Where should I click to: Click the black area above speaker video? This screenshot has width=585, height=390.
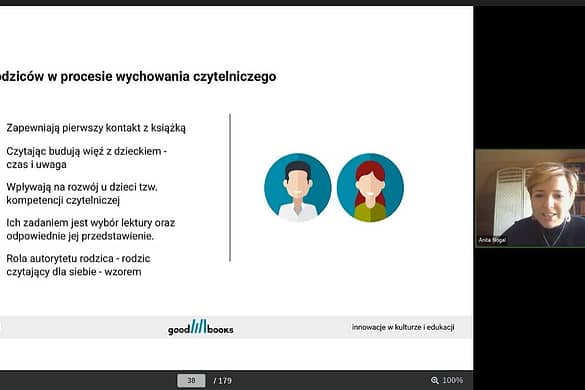[530, 77]
